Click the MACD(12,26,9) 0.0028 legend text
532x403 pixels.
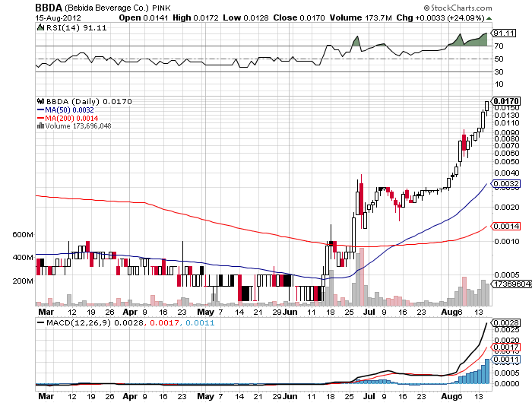pos(95,322)
